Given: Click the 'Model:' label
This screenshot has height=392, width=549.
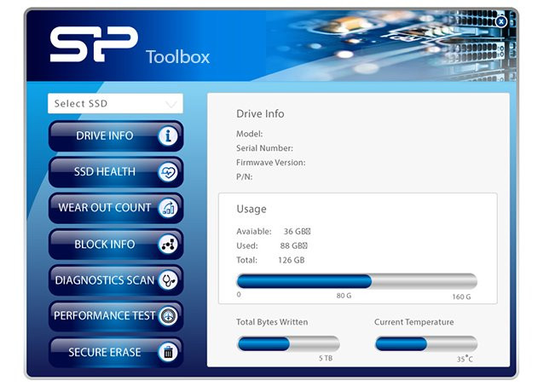Looking at the screenshot, I should point(249,134).
